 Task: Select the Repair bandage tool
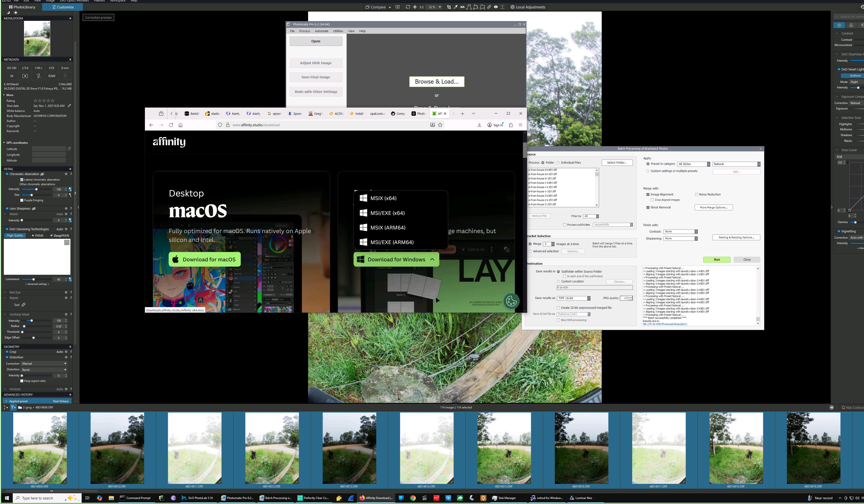pos(489,7)
